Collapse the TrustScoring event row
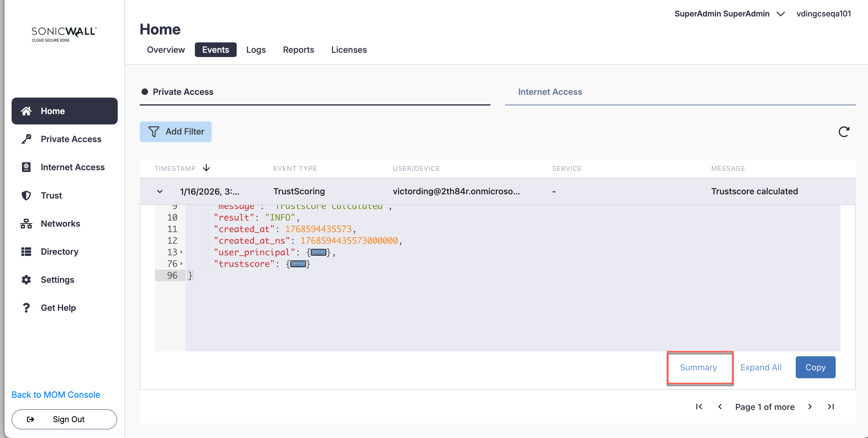This screenshot has width=868, height=438. (x=160, y=191)
